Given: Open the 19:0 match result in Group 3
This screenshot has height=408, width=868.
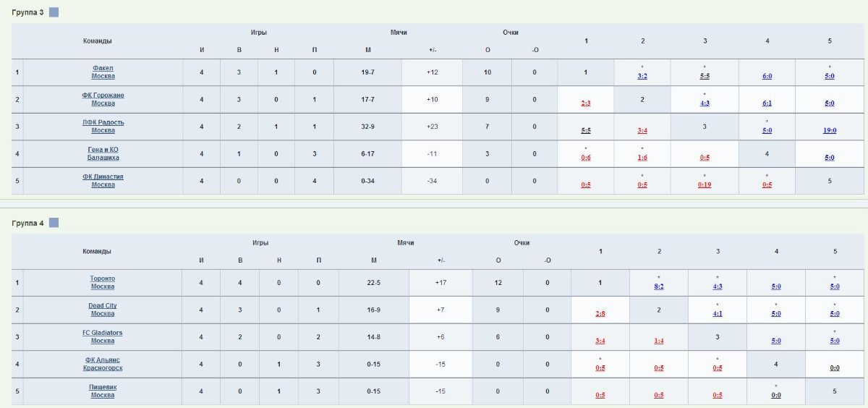Looking at the screenshot, I should [830, 131].
